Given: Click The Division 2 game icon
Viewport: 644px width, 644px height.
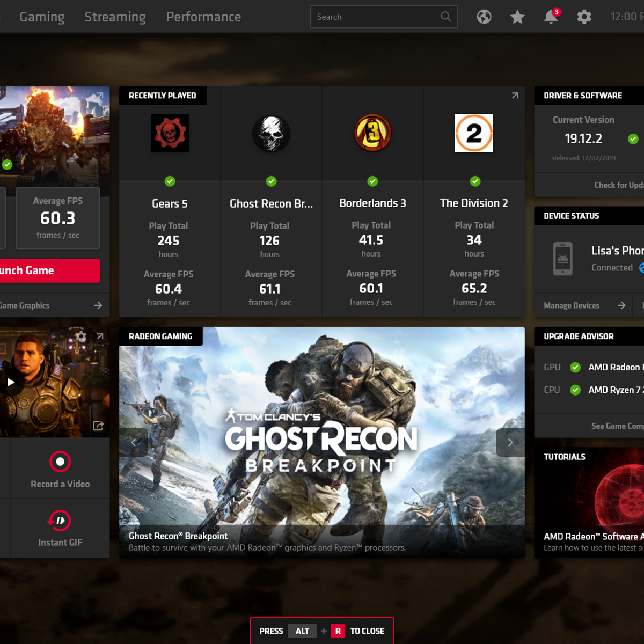Looking at the screenshot, I should pos(474,133).
